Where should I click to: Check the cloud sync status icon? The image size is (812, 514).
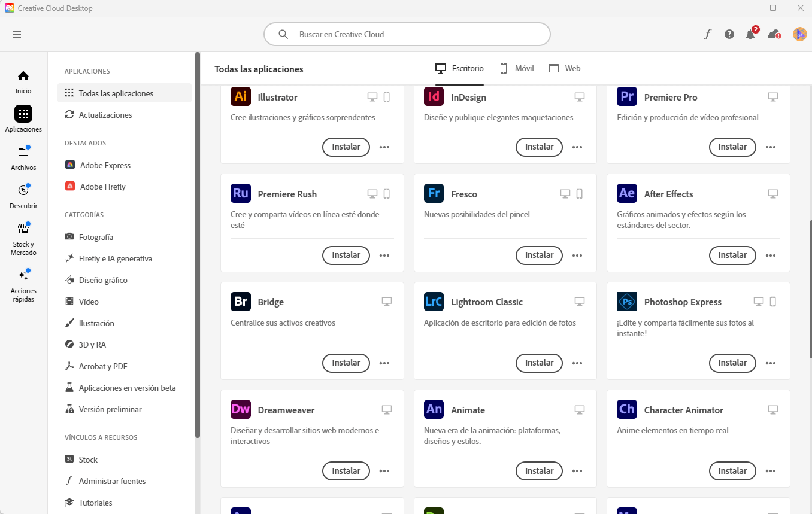[x=774, y=34]
